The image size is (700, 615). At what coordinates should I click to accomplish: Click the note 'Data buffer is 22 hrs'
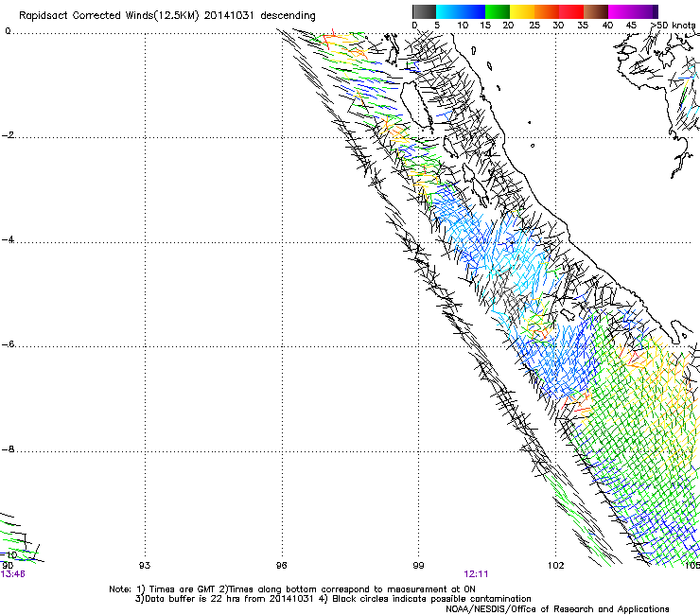[x=193, y=599]
